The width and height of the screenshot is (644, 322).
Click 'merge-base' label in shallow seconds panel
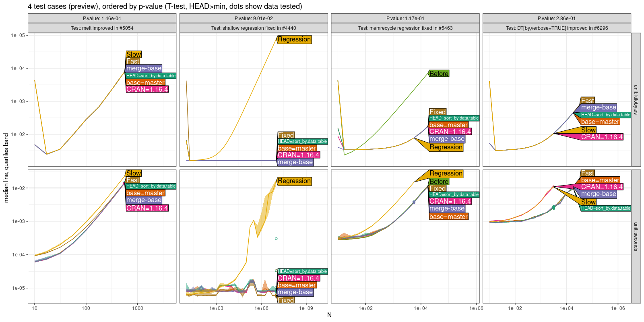click(295, 292)
